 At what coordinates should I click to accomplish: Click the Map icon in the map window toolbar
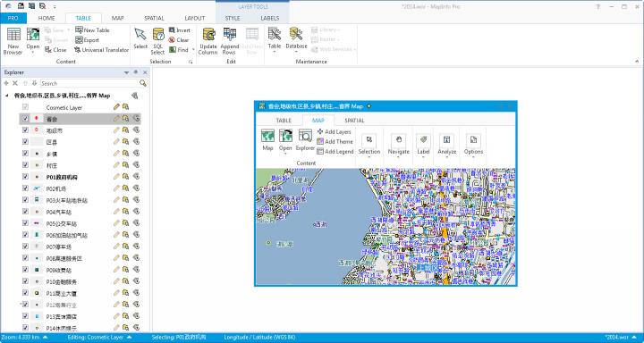pos(267,140)
